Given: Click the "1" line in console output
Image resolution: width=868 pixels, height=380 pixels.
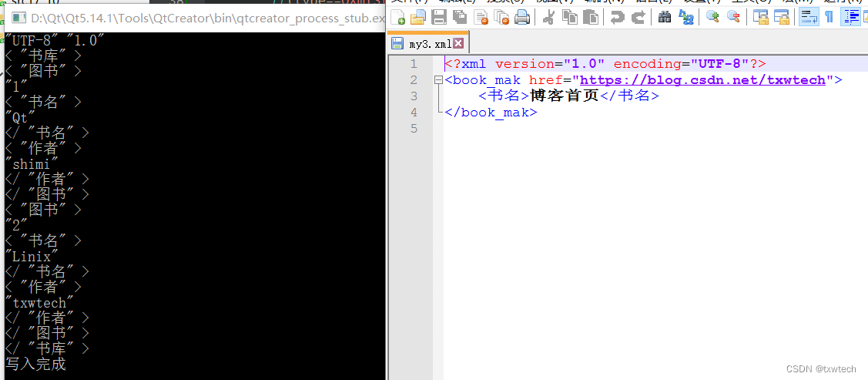Looking at the screenshot, I should click(x=16, y=86).
